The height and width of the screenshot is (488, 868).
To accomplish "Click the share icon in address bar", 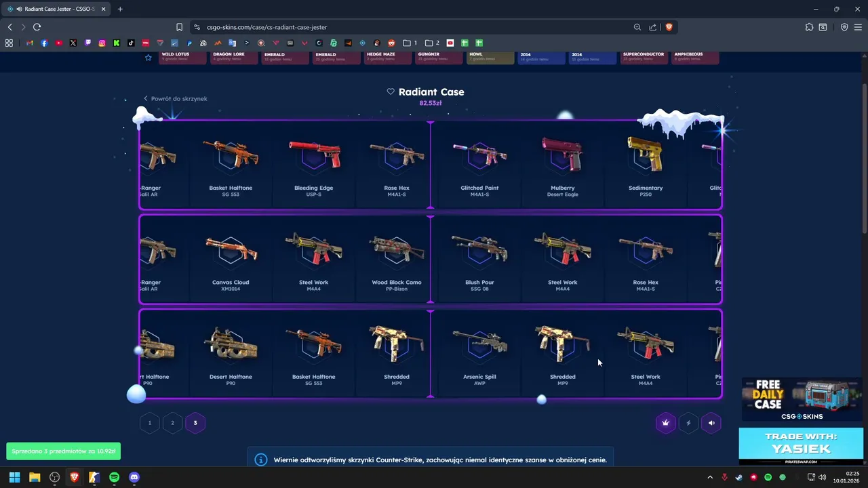I will (652, 27).
